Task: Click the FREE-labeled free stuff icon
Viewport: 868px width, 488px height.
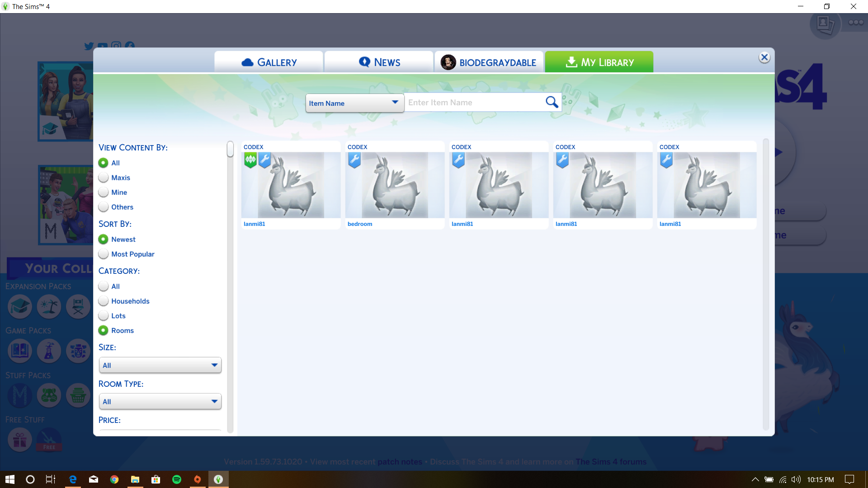Action: [49, 440]
